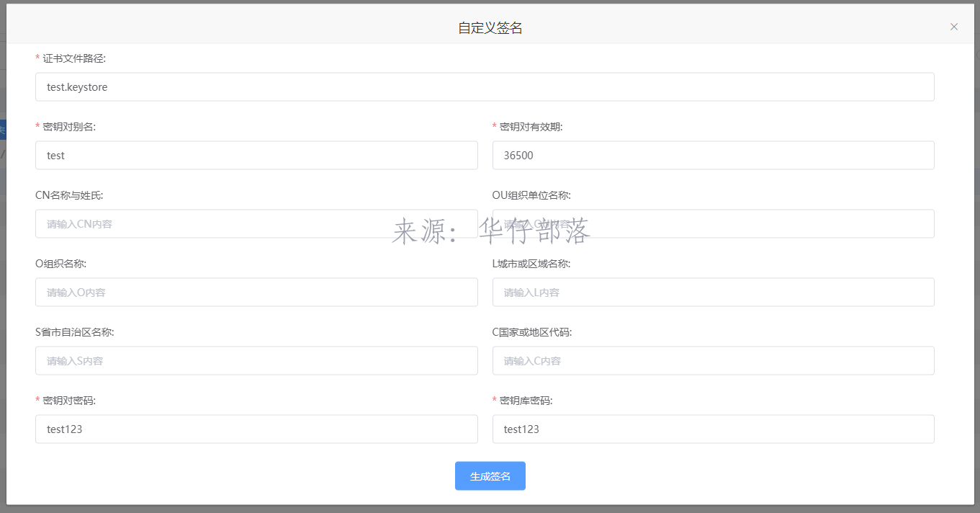Image resolution: width=980 pixels, height=513 pixels.
Task: Click the 密钥对别名 input field
Action: tap(256, 156)
